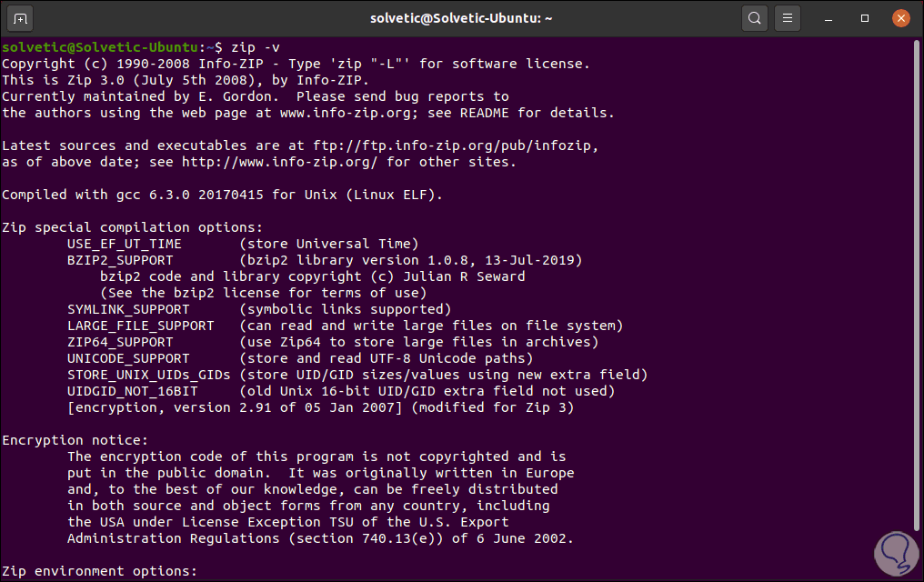The image size is (924, 582).
Task: Open a new terminal tab
Action: coord(21,17)
